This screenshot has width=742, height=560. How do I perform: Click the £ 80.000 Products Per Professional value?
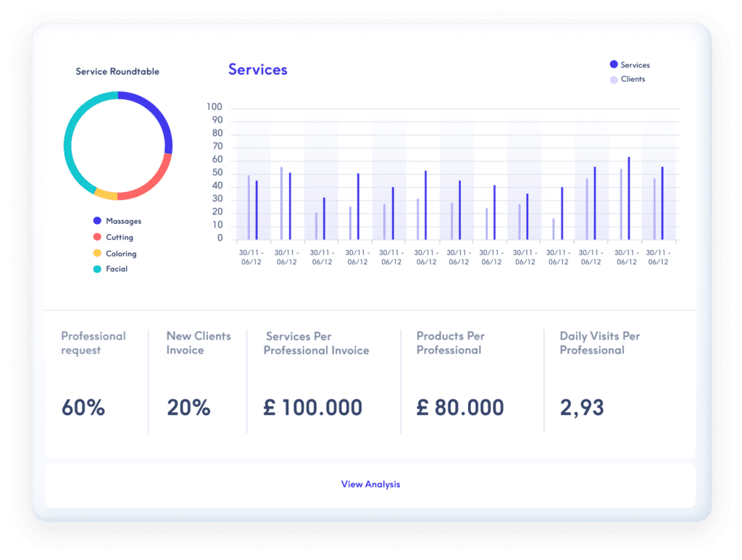tap(460, 408)
